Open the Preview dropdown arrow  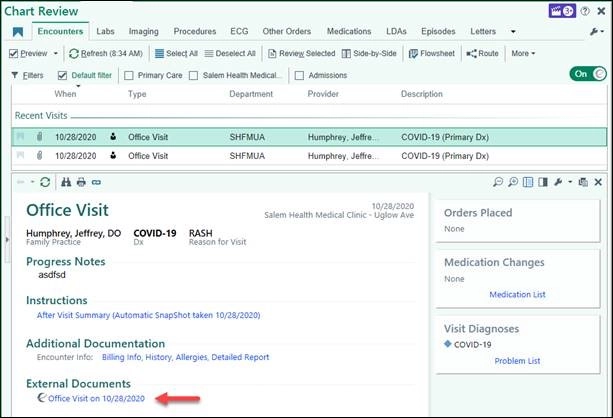(55, 53)
